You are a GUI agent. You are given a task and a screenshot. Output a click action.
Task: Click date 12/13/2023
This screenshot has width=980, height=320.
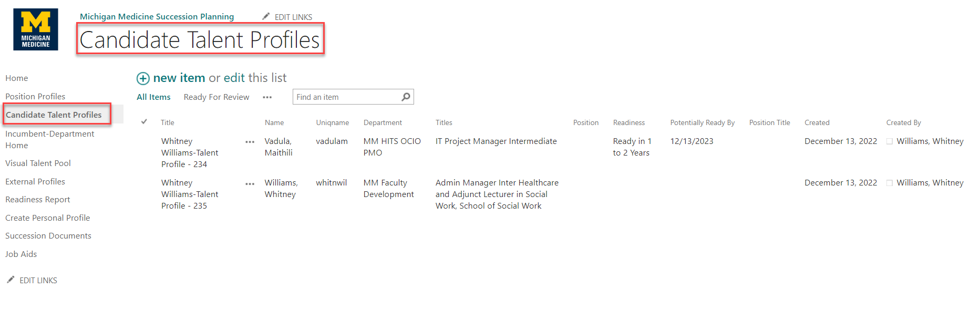[x=692, y=141]
